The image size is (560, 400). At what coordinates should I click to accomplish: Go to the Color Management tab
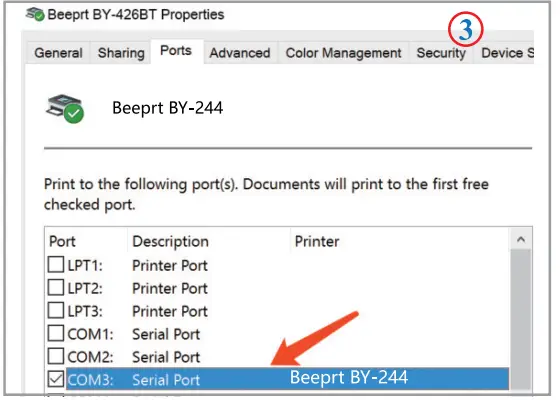coord(343,53)
